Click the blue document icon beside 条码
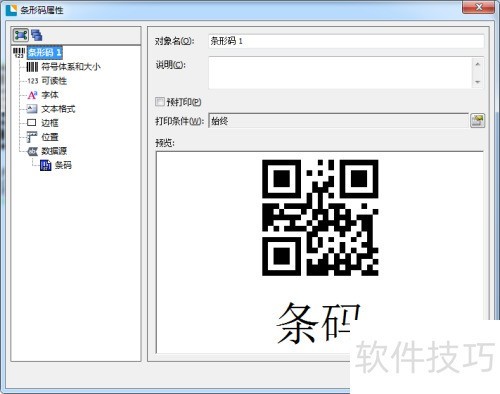The width and height of the screenshot is (500, 394). click(45, 165)
